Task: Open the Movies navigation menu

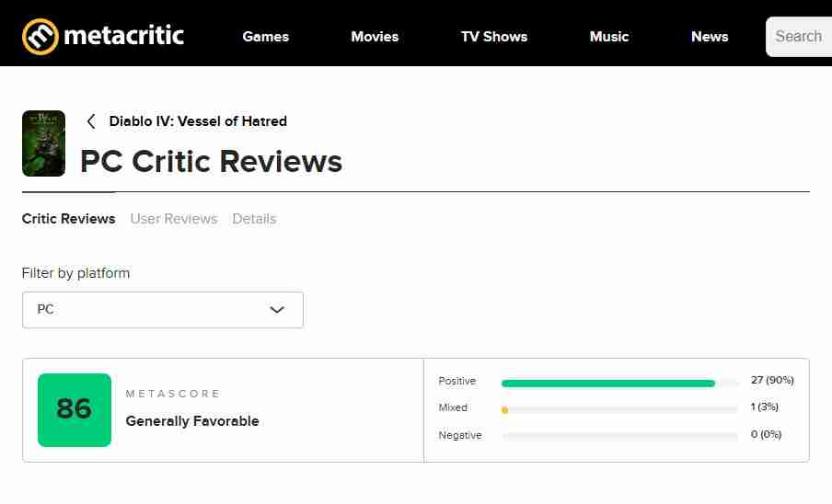Action: click(375, 37)
